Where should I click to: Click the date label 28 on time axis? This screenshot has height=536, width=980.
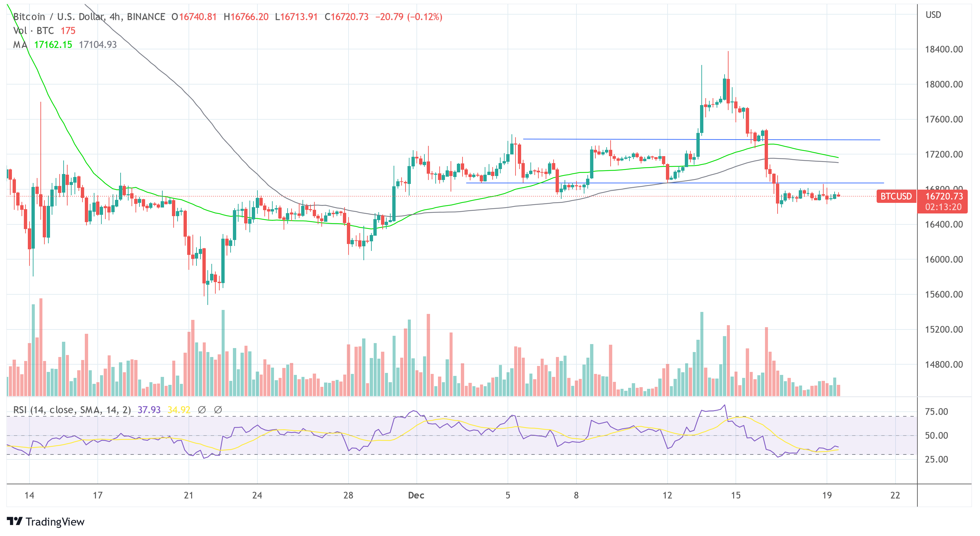(348, 495)
